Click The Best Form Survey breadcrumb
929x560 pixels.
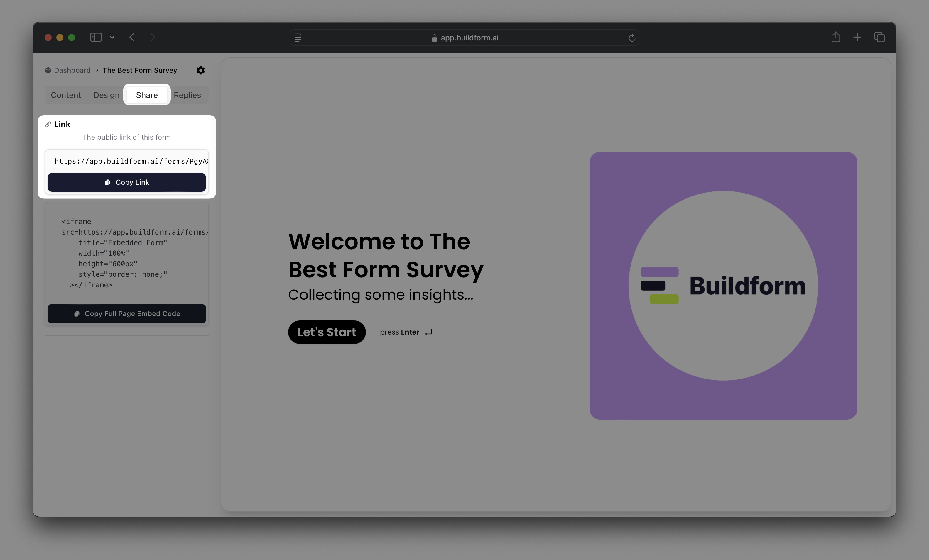pyautogui.click(x=139, y=70)
